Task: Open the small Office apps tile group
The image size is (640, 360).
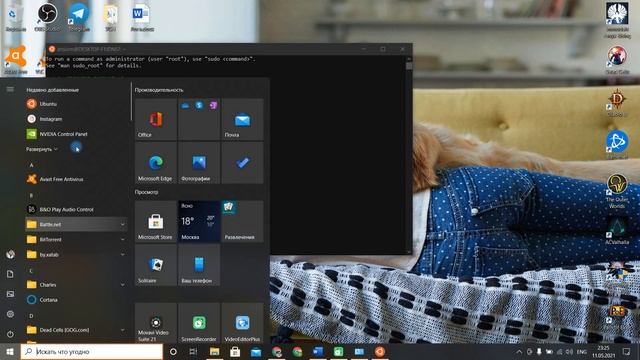Action: point(199,120)
